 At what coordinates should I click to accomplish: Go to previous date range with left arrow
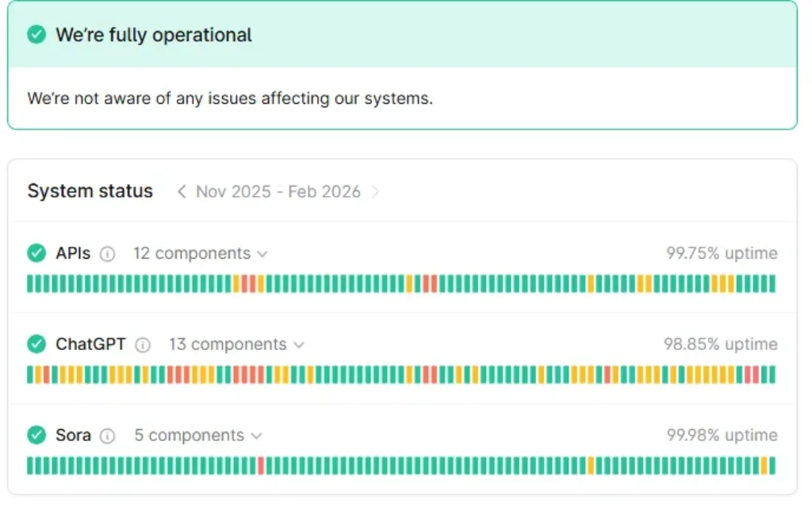(182, 192)
